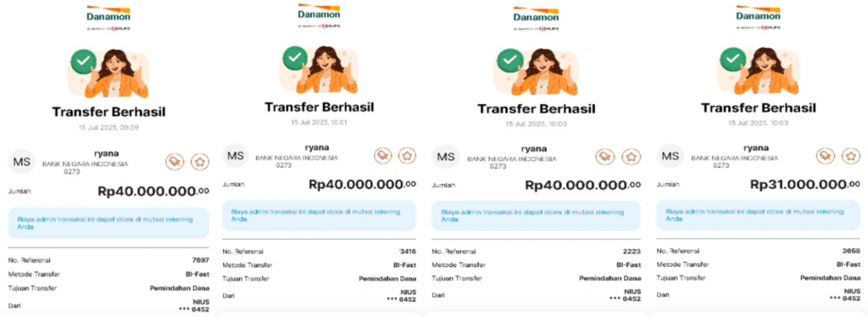Image resolution: width=868 pixels, height=317 pixels.
Task: Select reference number 2223
Action: [632, 251]
